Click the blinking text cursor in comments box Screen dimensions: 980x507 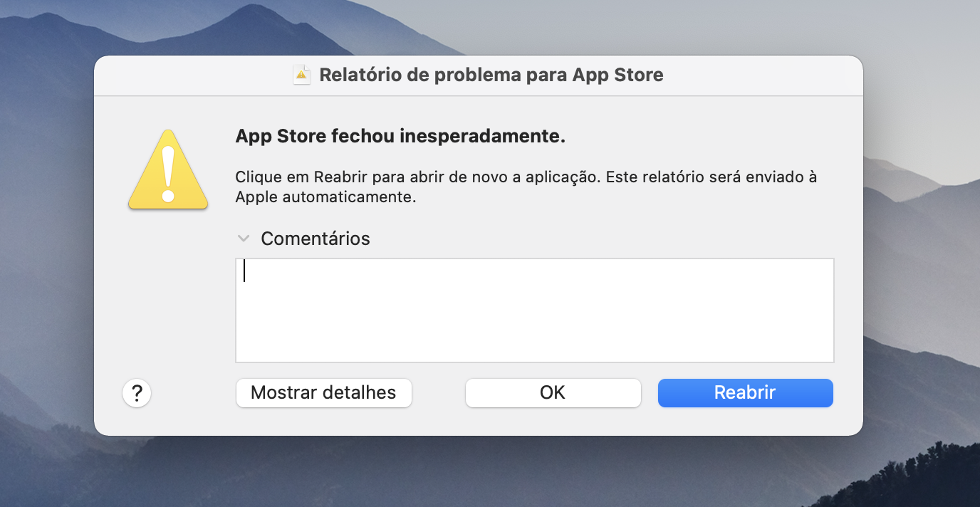pyautogui.click(x=244, y=271)
